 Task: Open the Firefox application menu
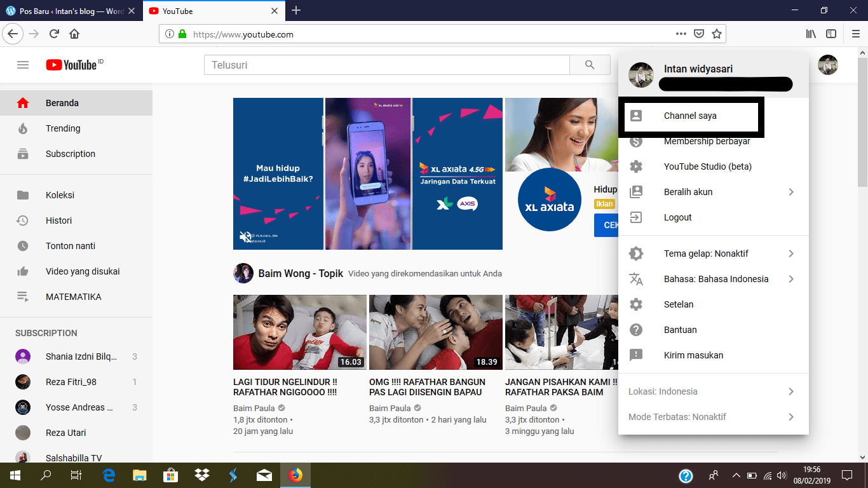click(855, 34)
